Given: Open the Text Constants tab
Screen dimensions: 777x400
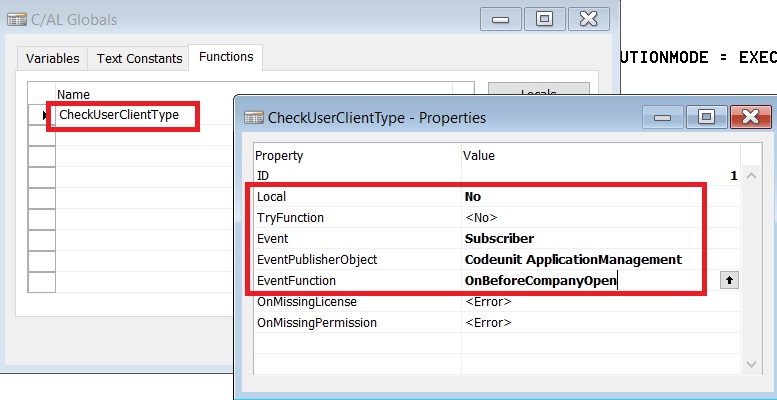Looking at the screenshot, I should (x=139, y=59).
